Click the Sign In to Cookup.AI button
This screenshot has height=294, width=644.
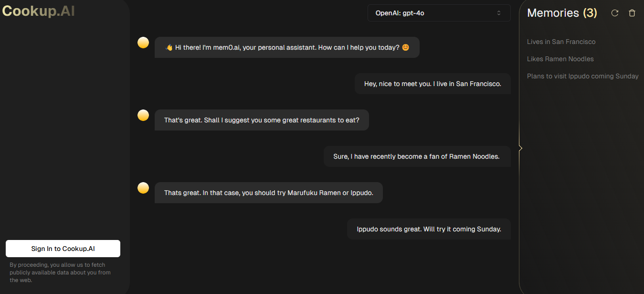[x=63, y=249]
